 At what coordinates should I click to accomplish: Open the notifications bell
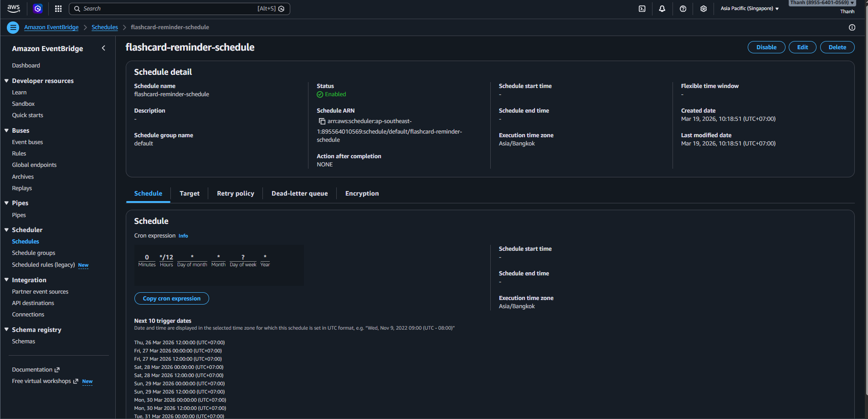coord(662,9)
